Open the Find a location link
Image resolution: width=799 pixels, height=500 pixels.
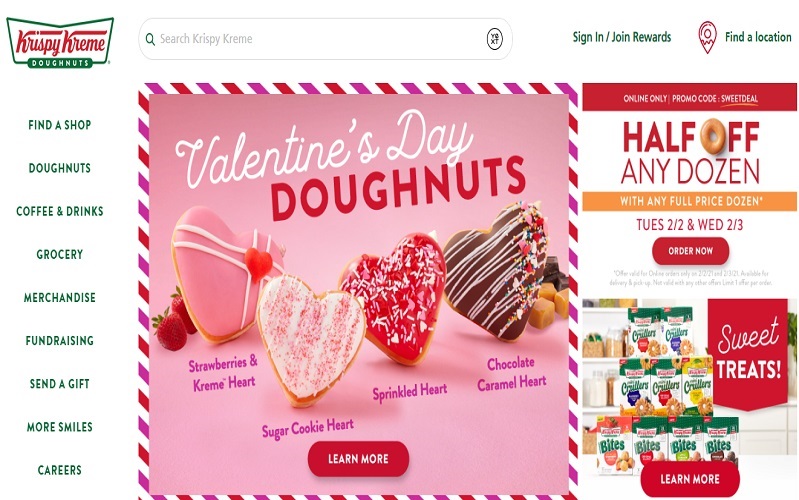point(758,37)
